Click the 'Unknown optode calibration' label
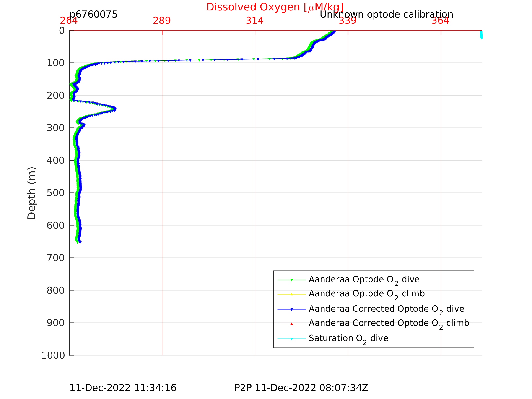Viewport: 532px width, 399px height. (386, 14)
